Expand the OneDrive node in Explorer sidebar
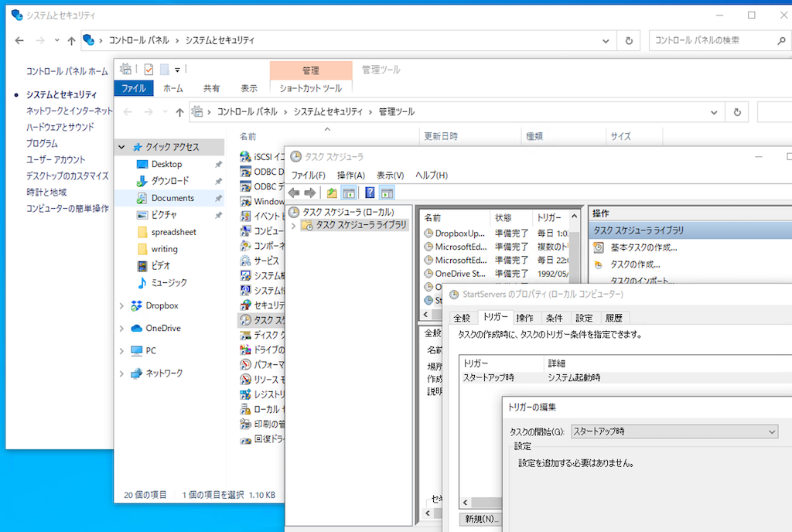Viewport: 792px width, 532px height. (x=121, y=328)
